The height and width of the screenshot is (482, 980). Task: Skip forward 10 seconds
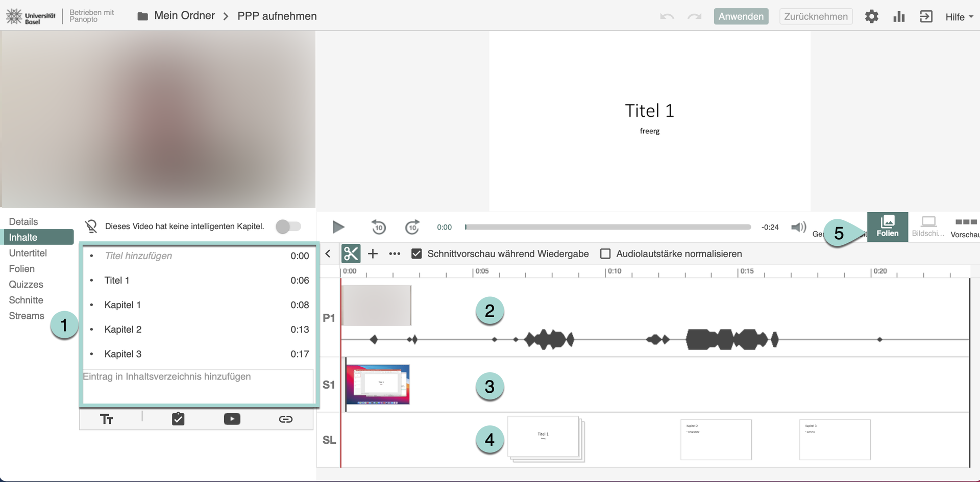[x=412, y=227]
